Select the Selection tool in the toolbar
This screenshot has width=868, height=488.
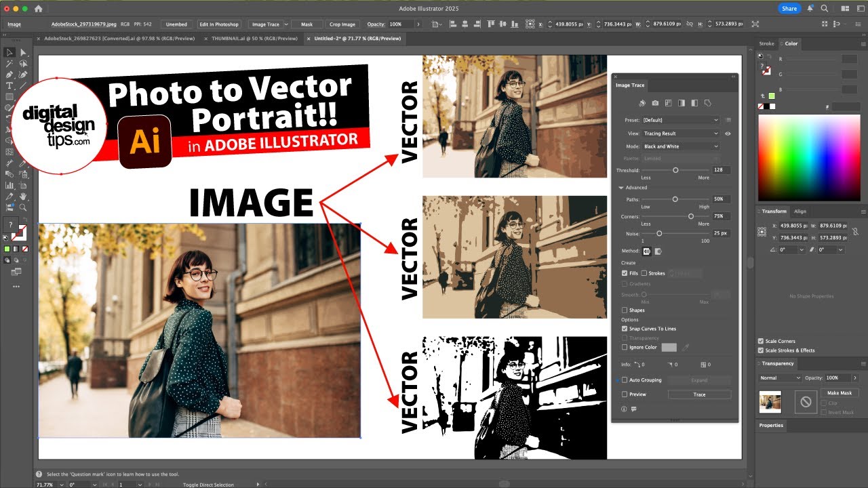(x=9, y=53)
